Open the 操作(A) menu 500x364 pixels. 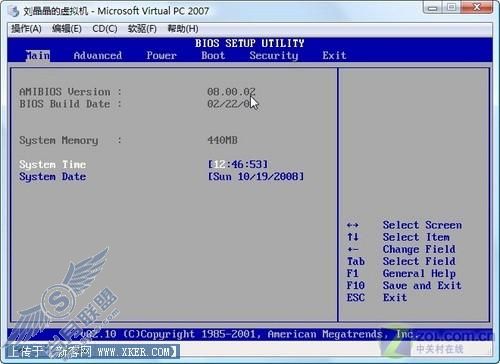tap(26, 29)
